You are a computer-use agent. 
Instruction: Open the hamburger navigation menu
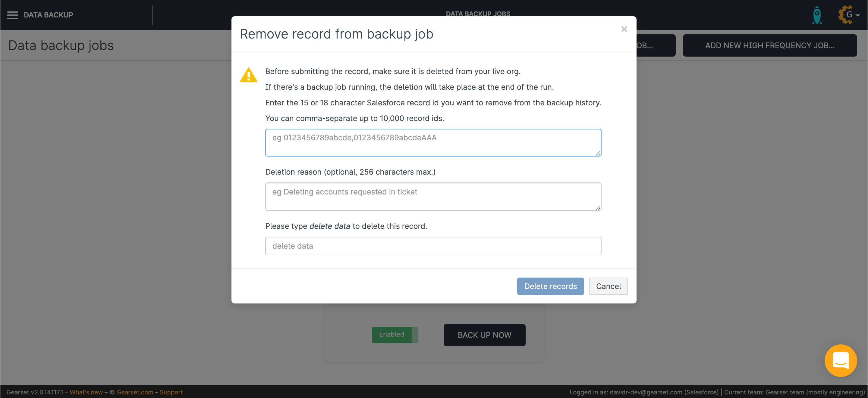coord(12,15)
